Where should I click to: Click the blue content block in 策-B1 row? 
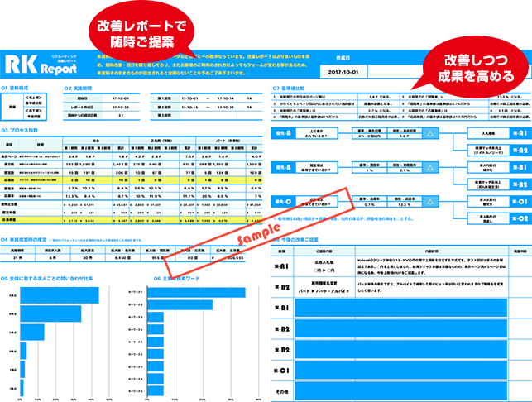click(x=401, y=308)
